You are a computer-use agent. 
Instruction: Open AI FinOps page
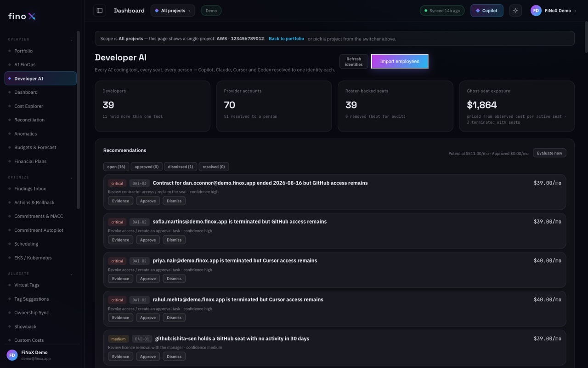click(40, 65)
